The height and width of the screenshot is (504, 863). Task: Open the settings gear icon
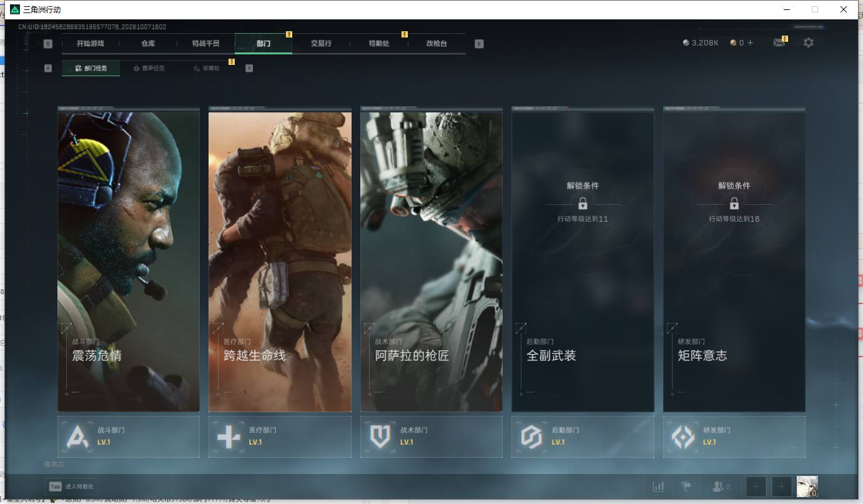[x=809, y=43]
